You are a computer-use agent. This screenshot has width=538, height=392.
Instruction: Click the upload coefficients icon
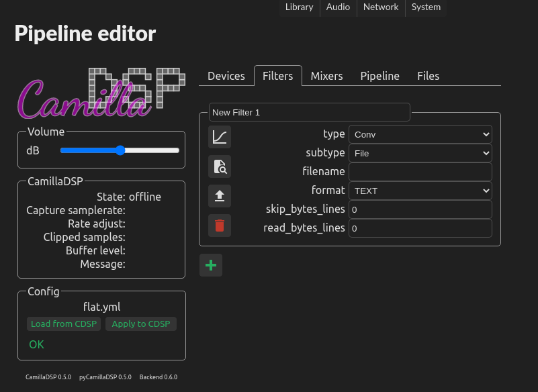[219, 196]
